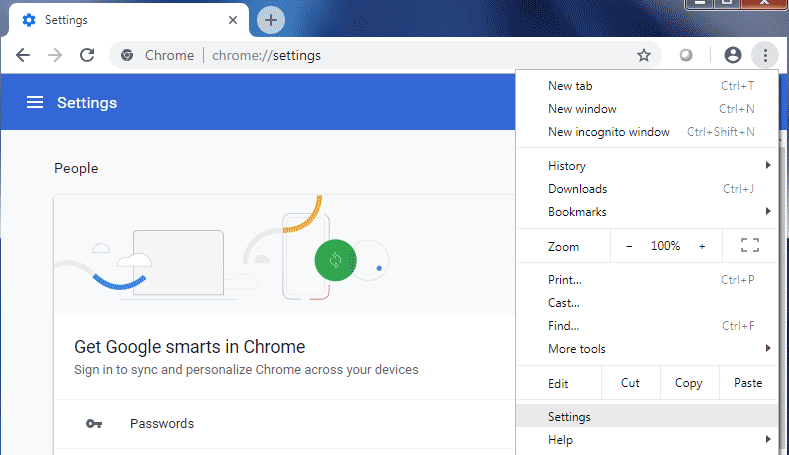
Task: Click Copy in the Edit row
Action: tap(689, 383)
